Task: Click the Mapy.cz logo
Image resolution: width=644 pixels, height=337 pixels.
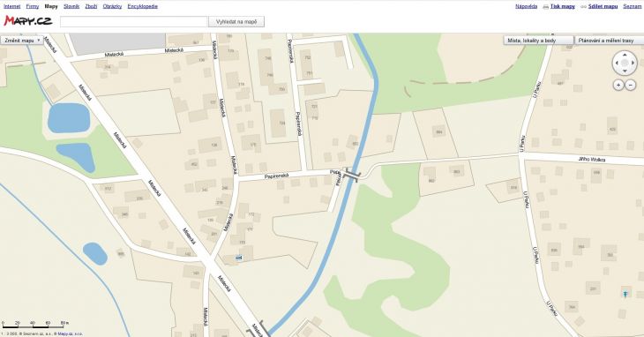Action: tap(28, 21)
